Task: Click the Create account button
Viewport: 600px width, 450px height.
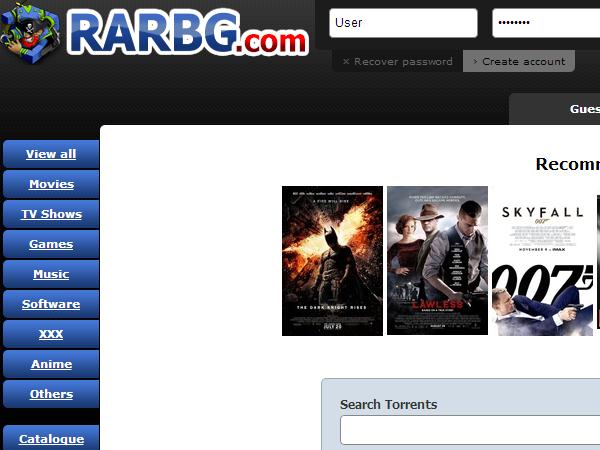Action: pos(519,61)
